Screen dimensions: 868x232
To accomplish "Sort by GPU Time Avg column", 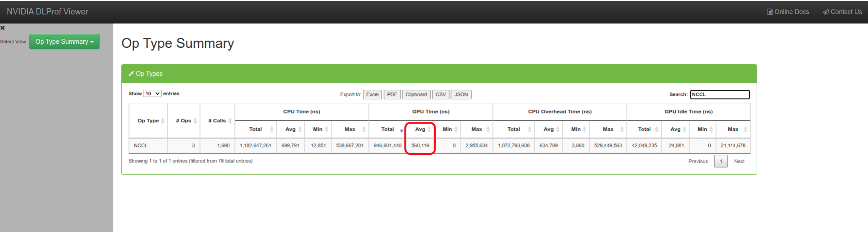I will [x=420, y=129].
